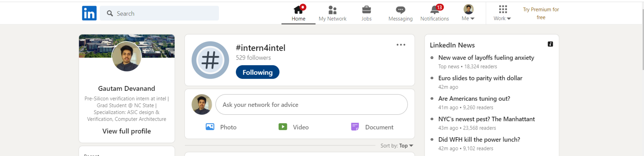Click View full profile link
Image resolution: width=644 pixels, height=156 pixels.
click(126, 131)
